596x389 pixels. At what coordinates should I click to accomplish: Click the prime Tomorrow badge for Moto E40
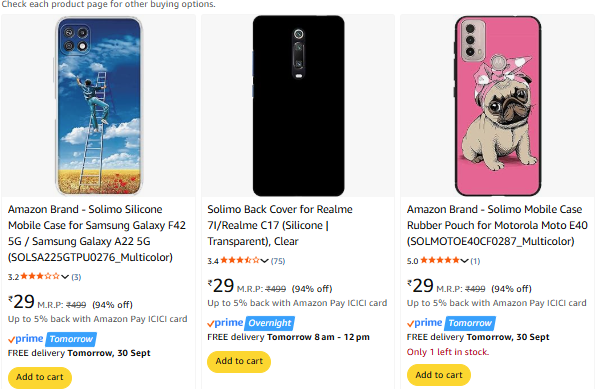[x=470, y=323]
